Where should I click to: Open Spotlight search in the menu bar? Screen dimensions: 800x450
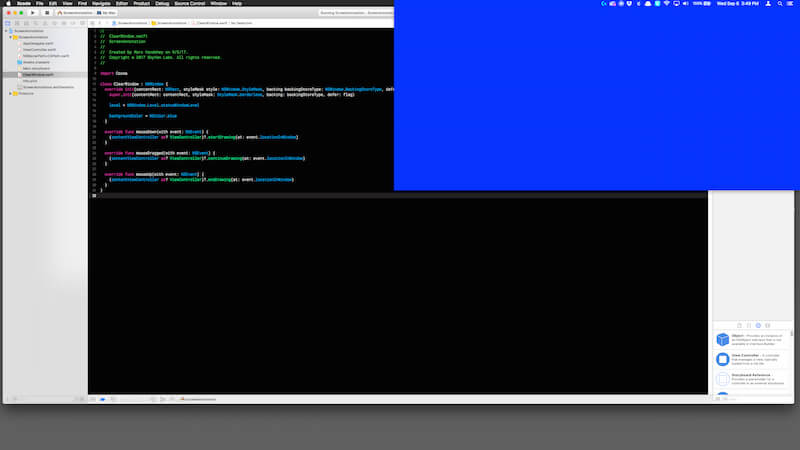pyautogui.click(x=780, y=4)
